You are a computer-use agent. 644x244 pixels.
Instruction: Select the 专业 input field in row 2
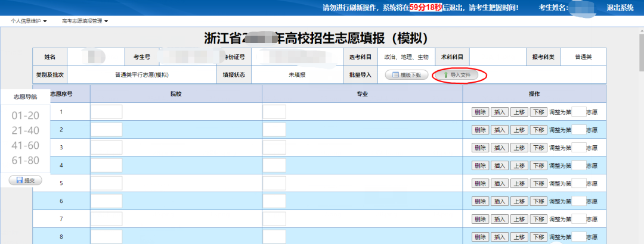274,130
